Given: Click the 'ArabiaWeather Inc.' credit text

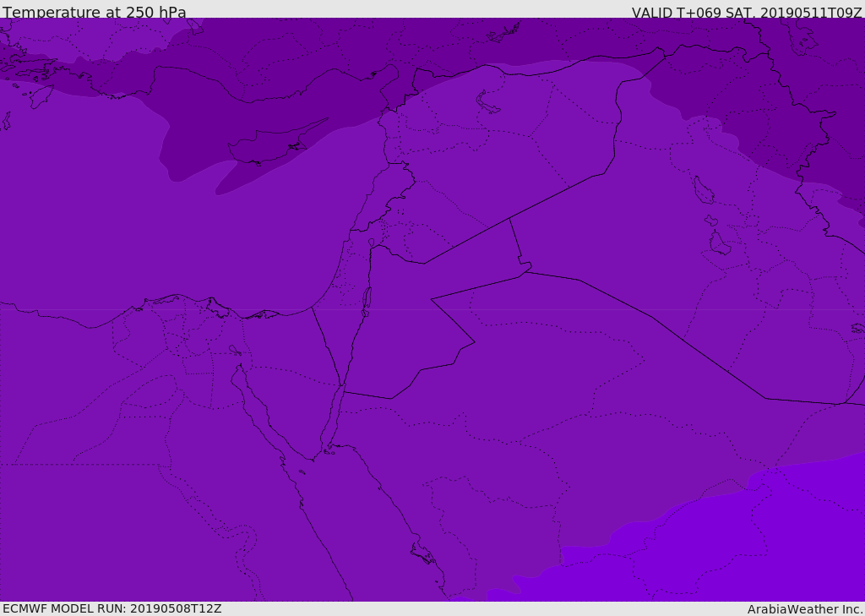Looking at the screenshot, I should pyautogui.click(x=805, y=609).
